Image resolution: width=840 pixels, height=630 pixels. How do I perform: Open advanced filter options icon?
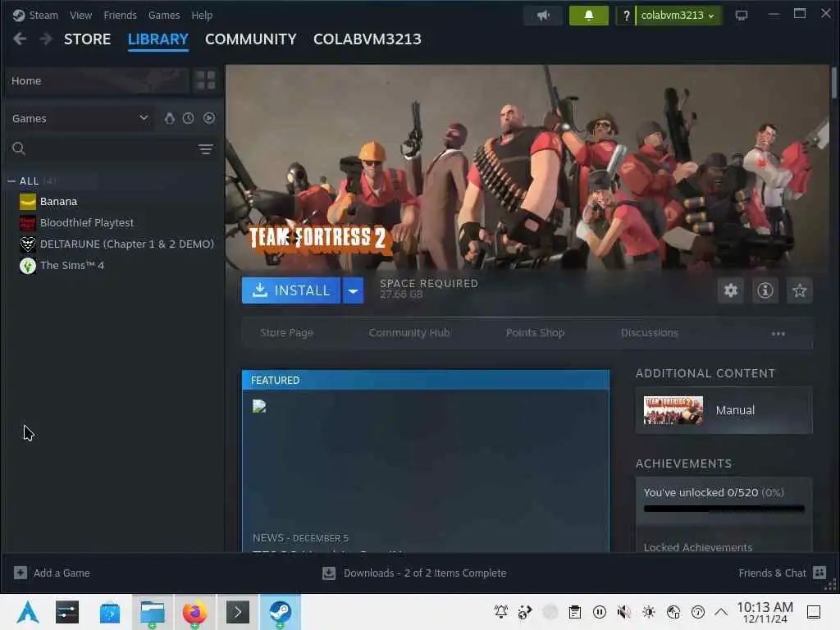click(x=206, y=149)
